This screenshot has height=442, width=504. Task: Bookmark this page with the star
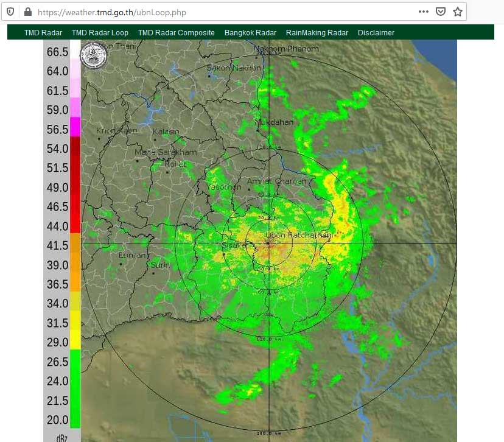pyautogui.click(x=458, y=12)
